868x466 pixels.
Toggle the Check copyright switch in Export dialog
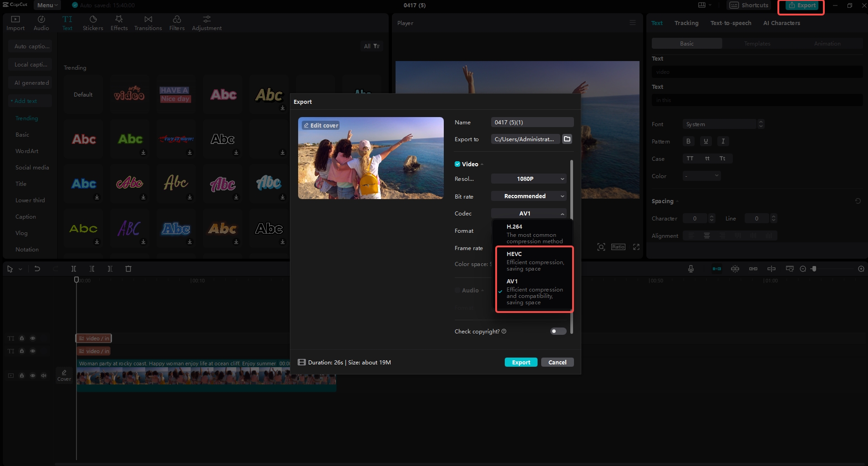tap(558, 331)
